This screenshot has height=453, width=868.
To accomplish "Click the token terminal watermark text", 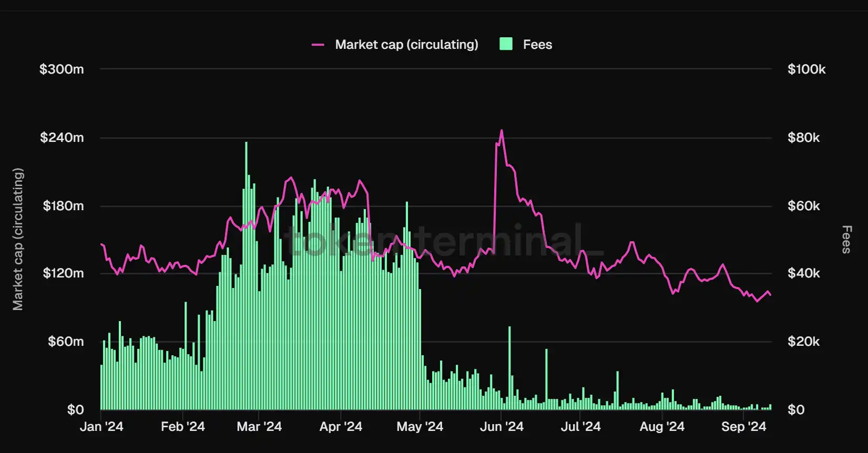I will (x=444, y=241).
